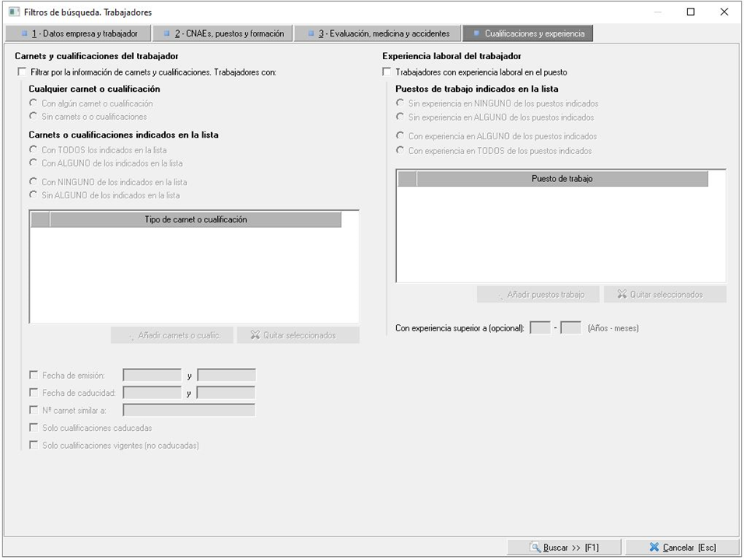Click Quitar seleccionados under the carnets list
This screenshot has height=560, width=744.
pyautogui.click(x=298, y=335)
